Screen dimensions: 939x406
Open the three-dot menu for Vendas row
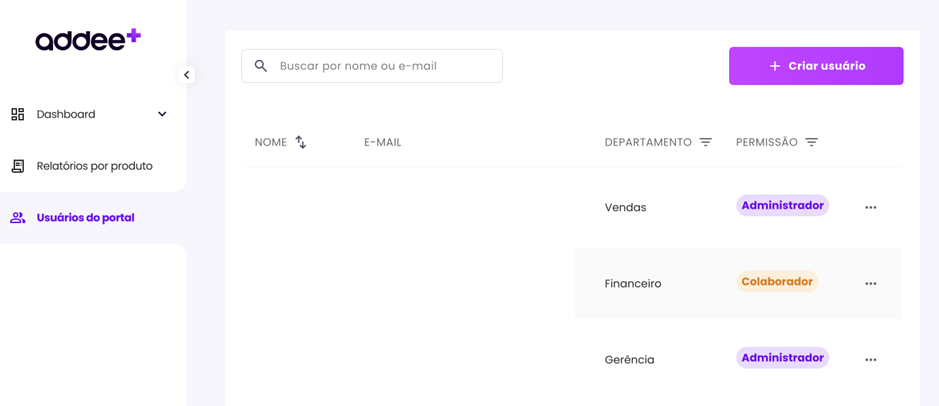click(x=871, y=207)
